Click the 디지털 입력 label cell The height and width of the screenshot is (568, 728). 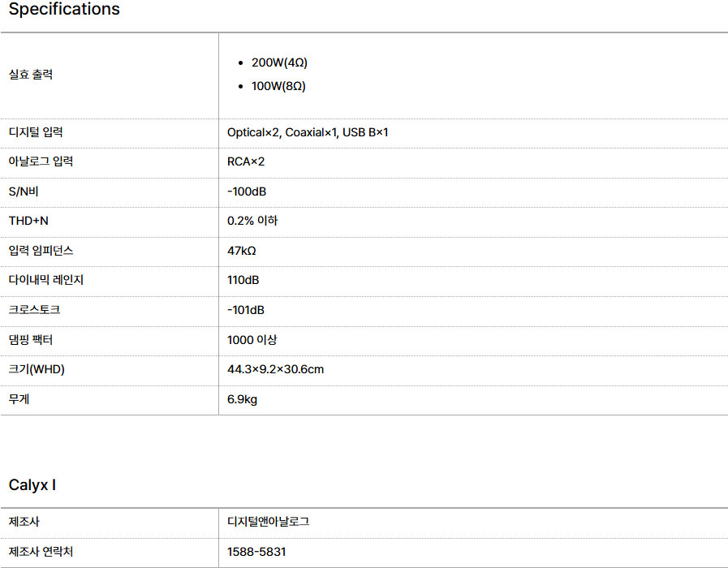click(x=36, y=132)
